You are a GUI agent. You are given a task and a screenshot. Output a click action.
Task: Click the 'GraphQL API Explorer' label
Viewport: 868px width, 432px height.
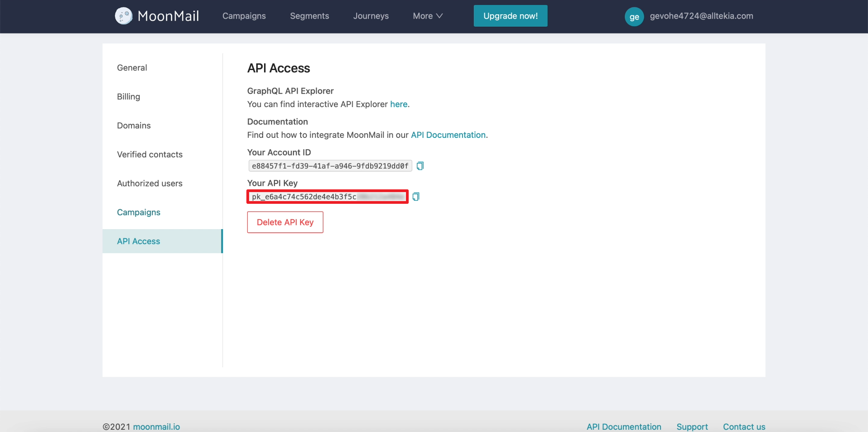pos(290,91)
